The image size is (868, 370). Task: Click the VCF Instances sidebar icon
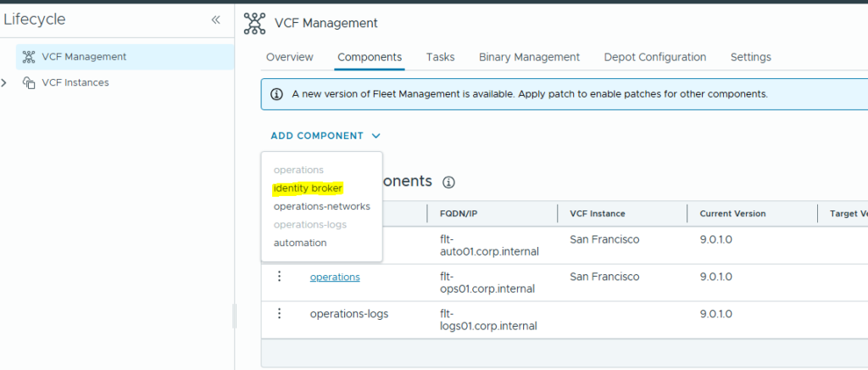coord(29,82)
